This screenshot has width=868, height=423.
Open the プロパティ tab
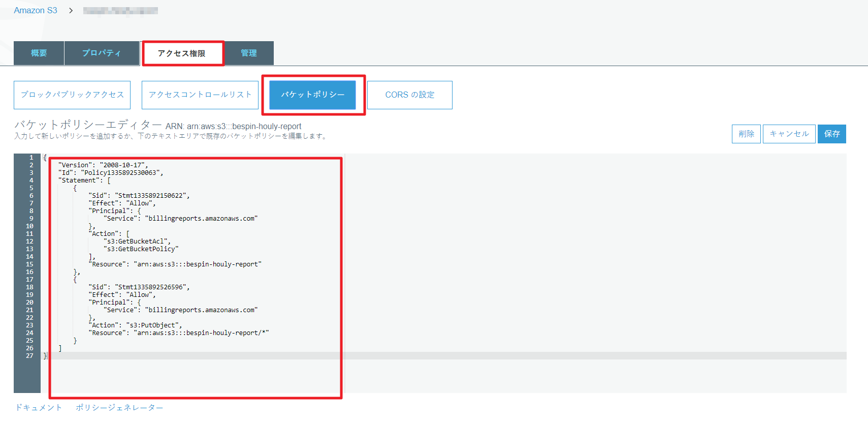(102, 53)
